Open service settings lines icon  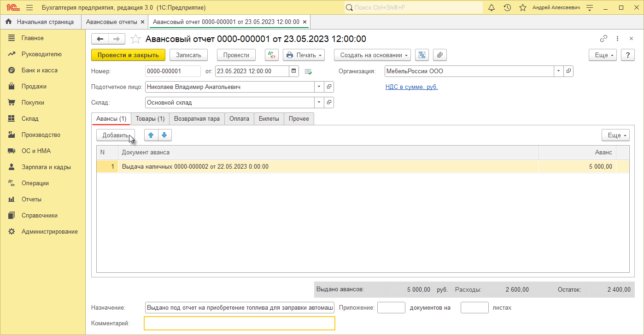coord(590,8)
